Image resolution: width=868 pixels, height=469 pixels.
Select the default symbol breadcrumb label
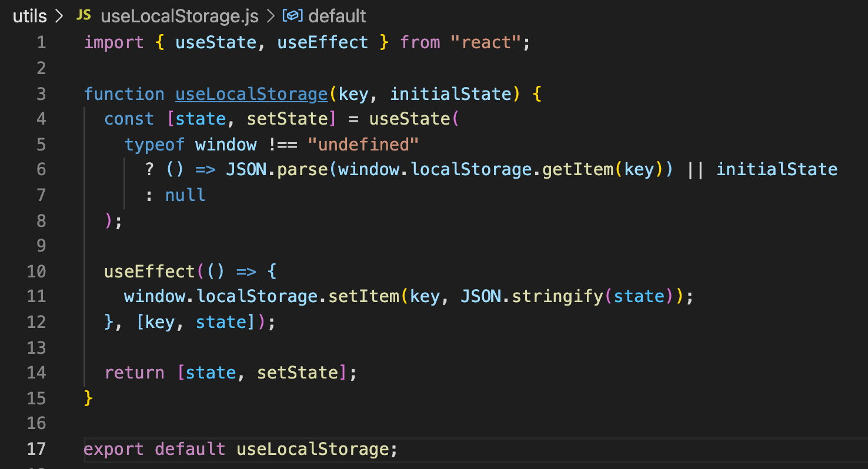[337, 16]
